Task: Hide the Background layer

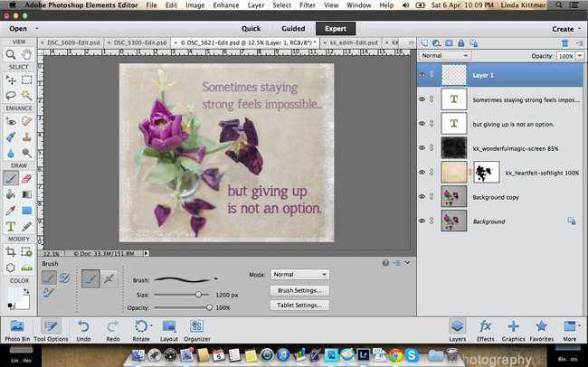Action: tap(422, 221)
